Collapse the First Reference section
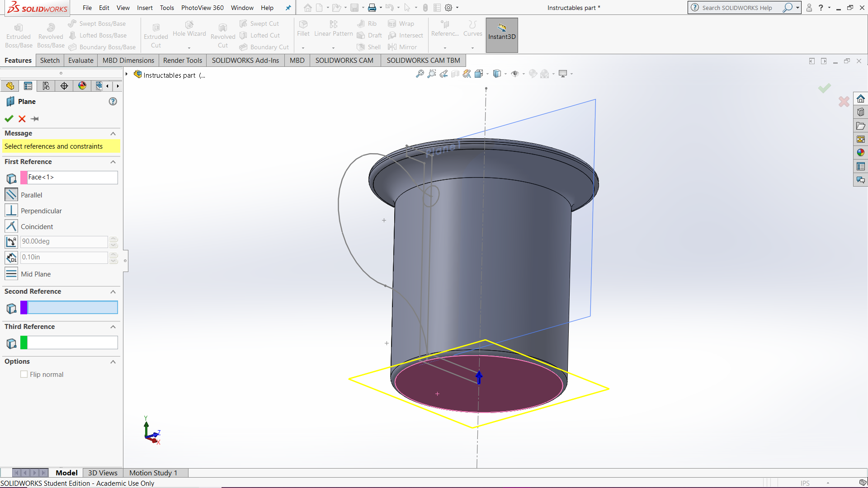 pos(113,162)
